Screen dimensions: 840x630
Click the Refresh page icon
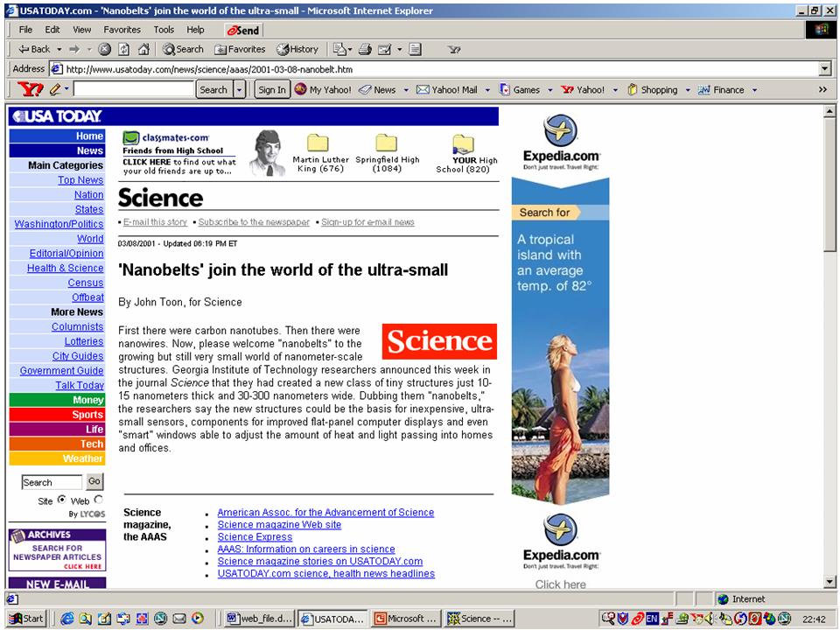123,49
